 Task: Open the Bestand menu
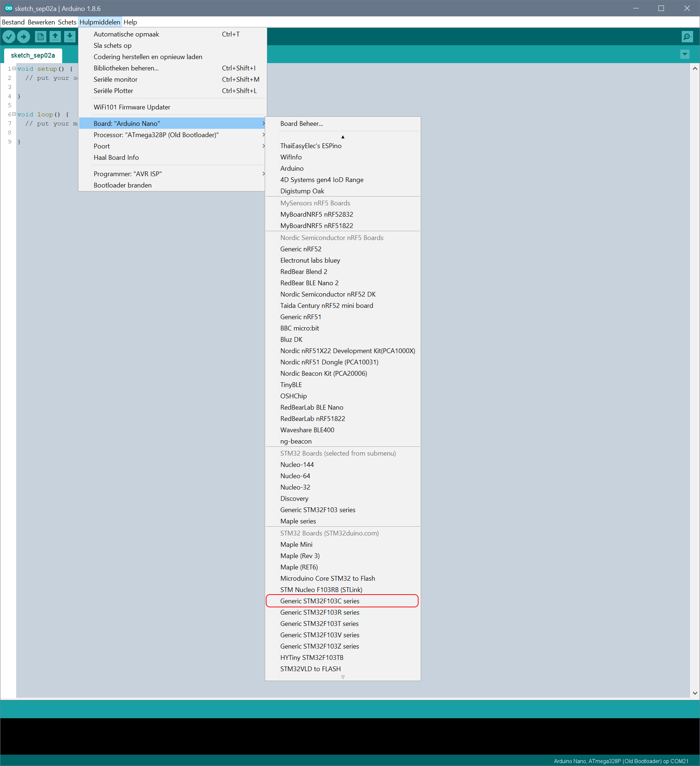pyautogui.click(x=13, y=22)
